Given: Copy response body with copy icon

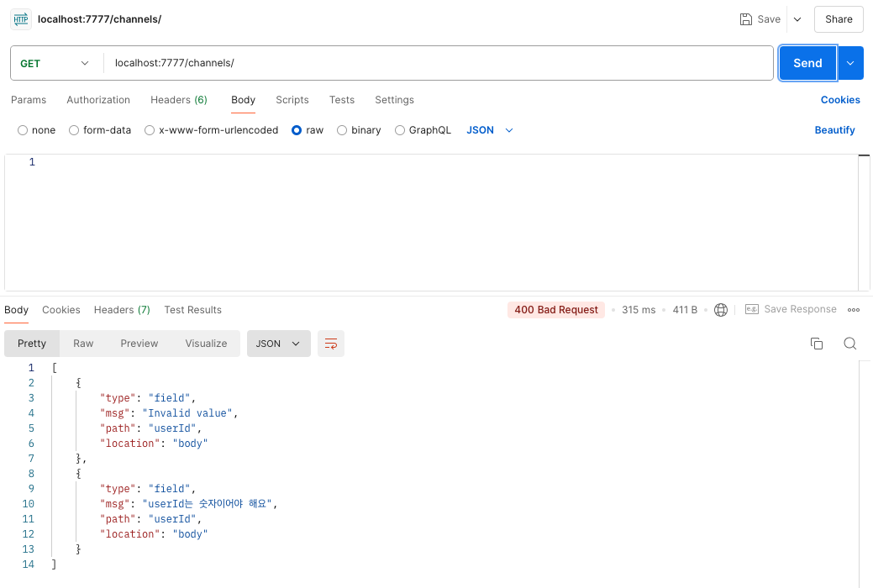Looking at the screenshot, I should coord(816,344).
